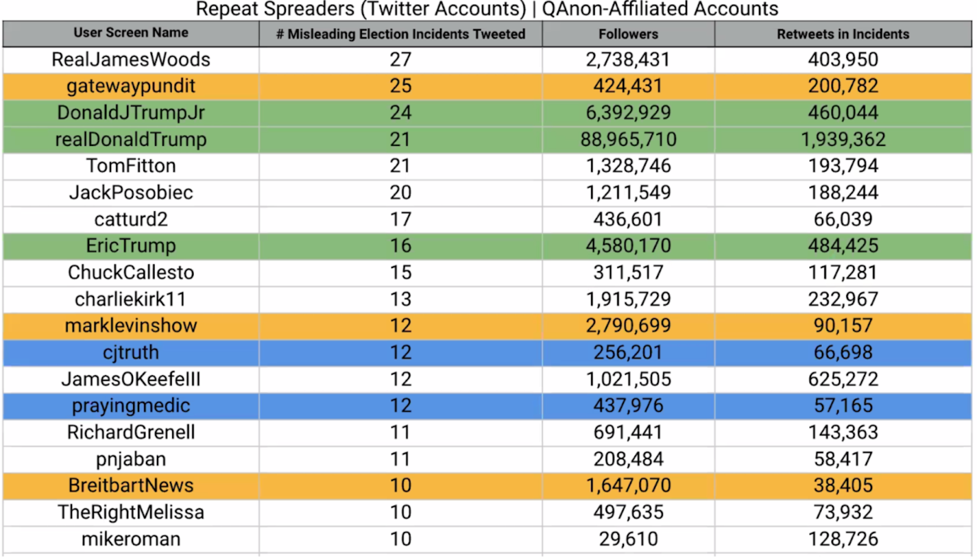Select the 'prayingmedic' name cell
Image resolution: width=977 pixels, height=560 pixels.
[131, 405]
